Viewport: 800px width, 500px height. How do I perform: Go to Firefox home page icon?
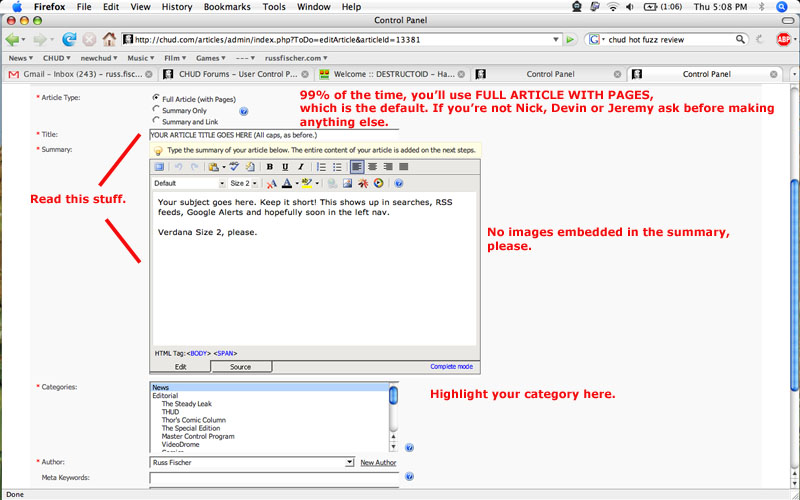(108, 40)
